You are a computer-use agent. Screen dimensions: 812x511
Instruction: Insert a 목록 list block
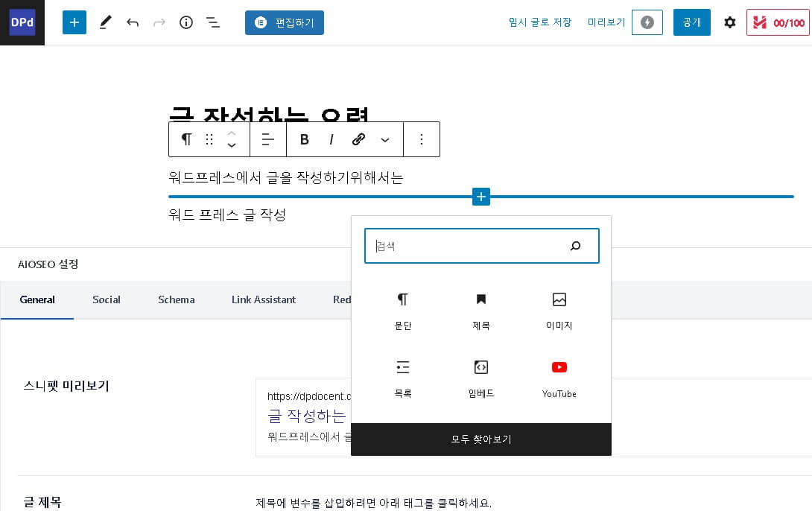click(403, 376)
